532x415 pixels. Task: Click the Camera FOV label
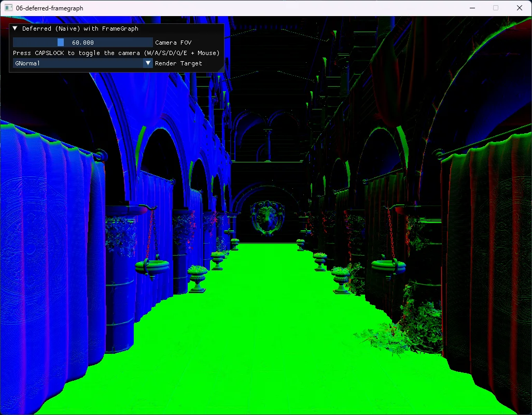click(x=173, y=43)
